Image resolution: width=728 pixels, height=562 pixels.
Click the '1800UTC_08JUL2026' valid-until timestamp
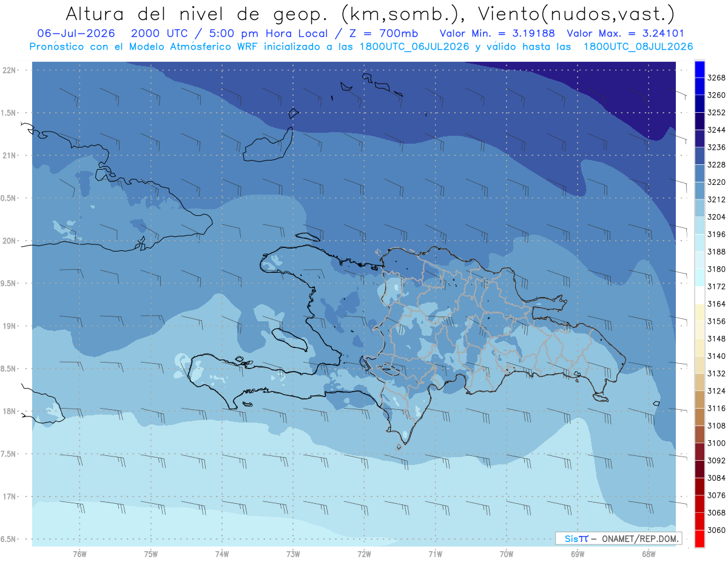pyautogui.click(x=638, y=47)
